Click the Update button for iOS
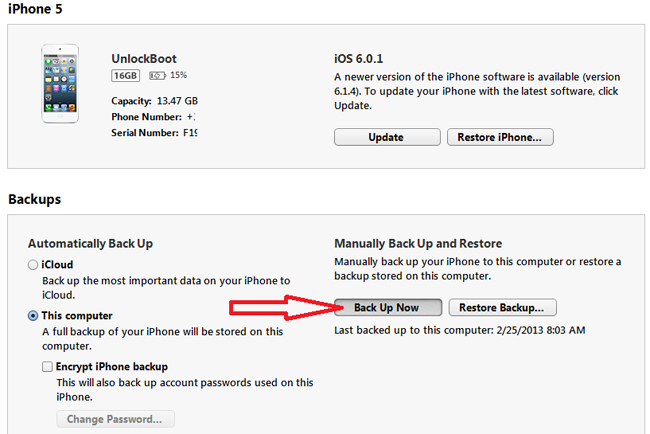 (x=387, y=137)
